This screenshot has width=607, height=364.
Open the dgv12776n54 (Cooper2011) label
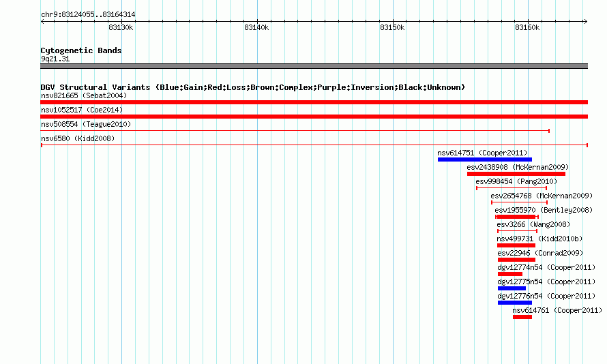click(546, 296)
